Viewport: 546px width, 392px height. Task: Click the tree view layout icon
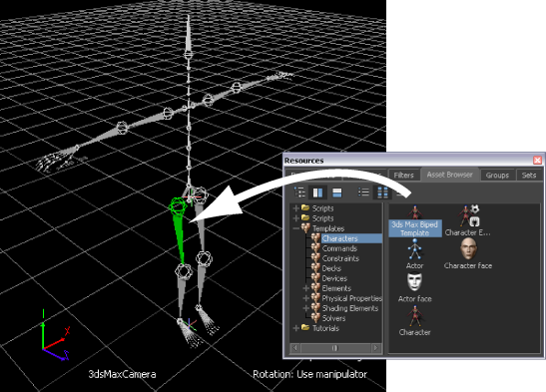299,193
